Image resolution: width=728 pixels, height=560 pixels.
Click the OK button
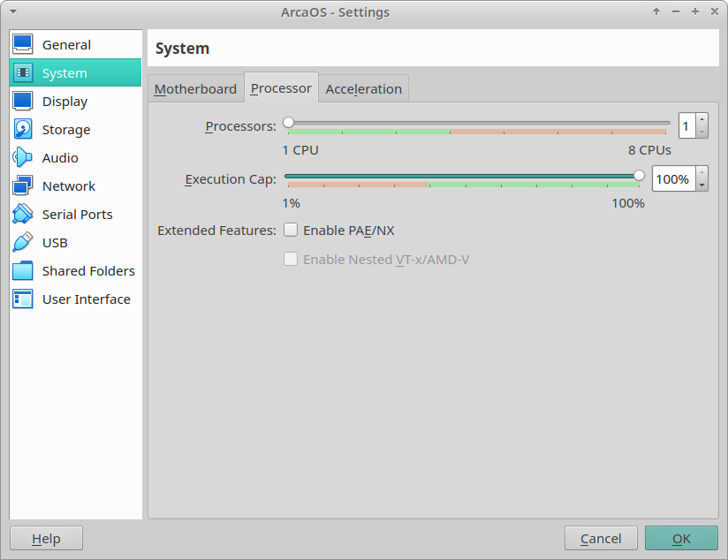681,539
